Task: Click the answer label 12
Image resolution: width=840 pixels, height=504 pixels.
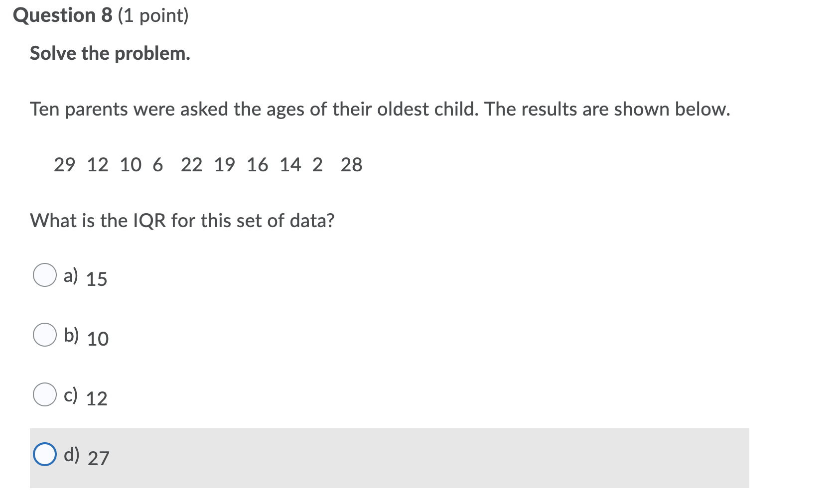Action: (98, 399)
